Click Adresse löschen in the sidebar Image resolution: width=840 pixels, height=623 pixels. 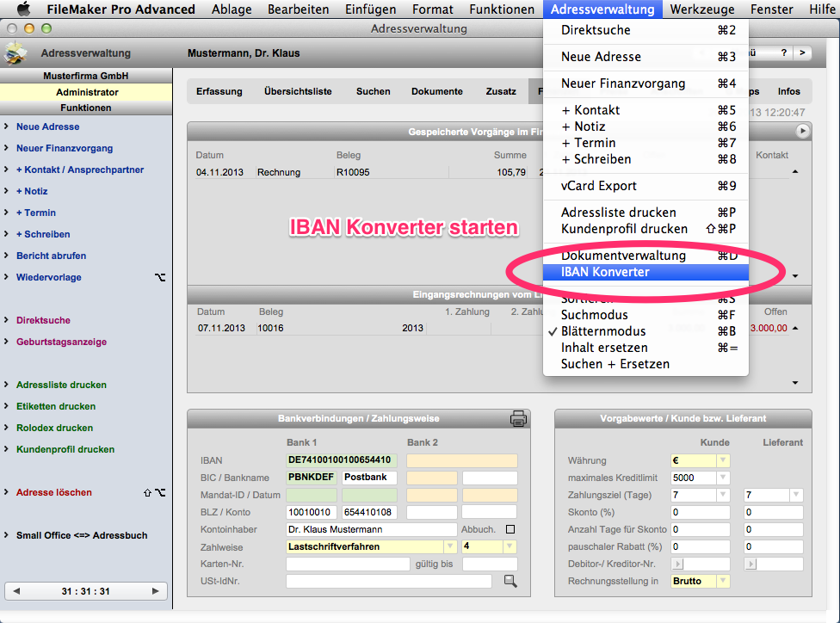[53, 492]
